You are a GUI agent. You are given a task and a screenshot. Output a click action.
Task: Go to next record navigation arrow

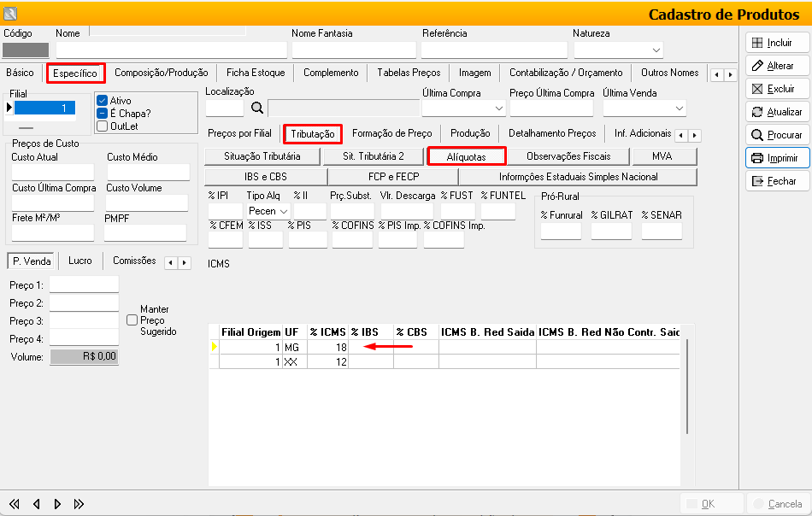[x=57, y=503]
